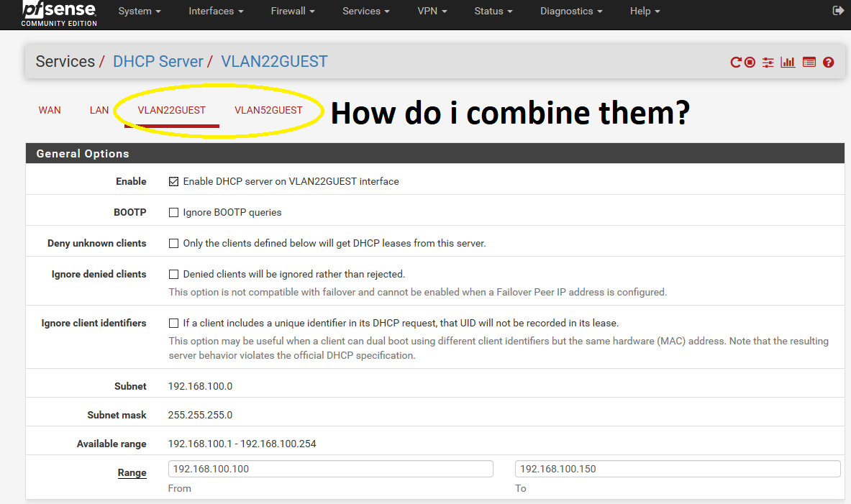Switch to the VLAN52GUEST tab
The width and height of the screenshot is (851, 504).
(268, 111)
